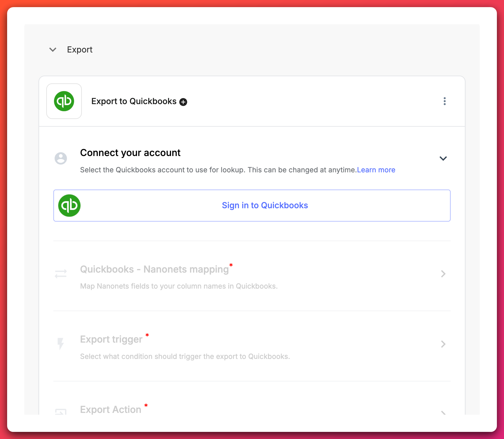Image resolution: width=504 pixels, height=439 pixels.
Task: Select the Export label text
Action: [80, 50]
